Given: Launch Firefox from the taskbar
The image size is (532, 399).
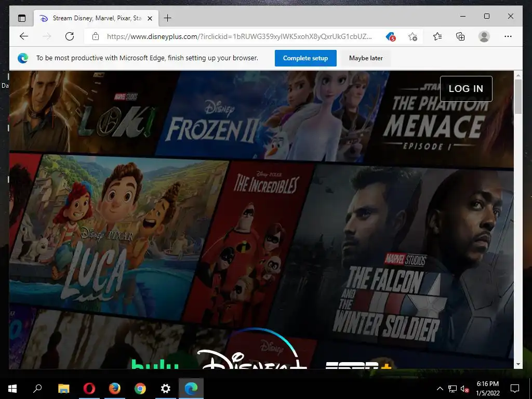Looking at the screenshot, I should [115, 388].
